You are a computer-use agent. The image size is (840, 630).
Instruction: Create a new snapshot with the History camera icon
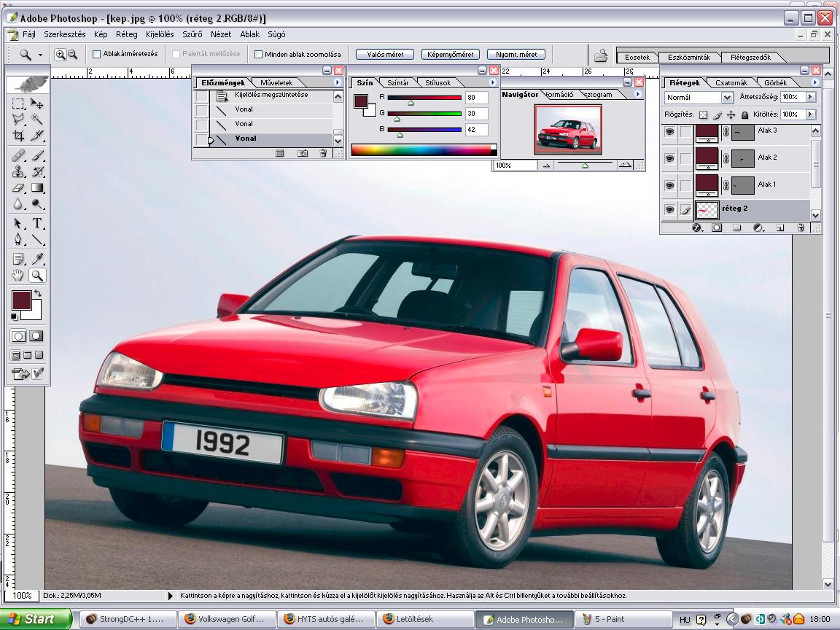(302, 153)
